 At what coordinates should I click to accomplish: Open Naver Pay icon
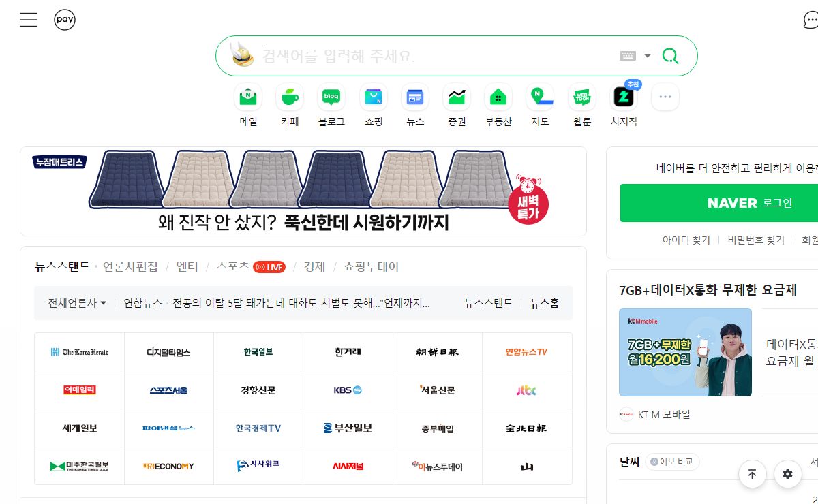coord(65,20)
